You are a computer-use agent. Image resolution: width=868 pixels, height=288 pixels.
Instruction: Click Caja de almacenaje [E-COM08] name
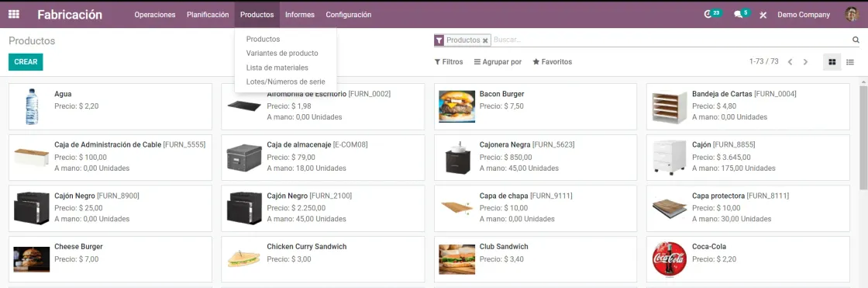(317, 145)
